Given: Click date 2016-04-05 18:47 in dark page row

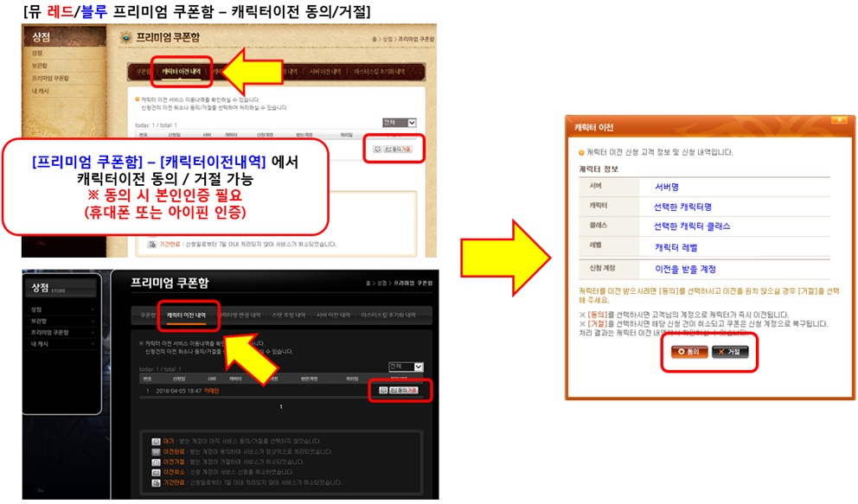Looking at the screenshot, I should pyautogui.click(x=178, y=391).
